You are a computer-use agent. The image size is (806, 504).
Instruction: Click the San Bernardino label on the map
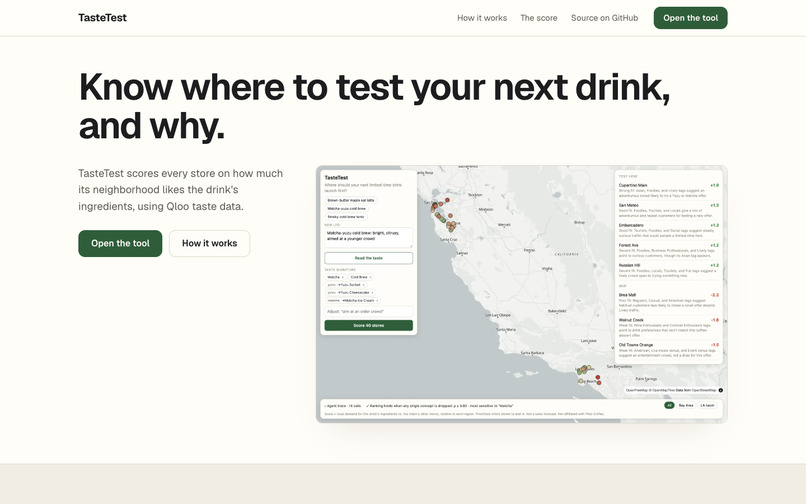[619, 366]
